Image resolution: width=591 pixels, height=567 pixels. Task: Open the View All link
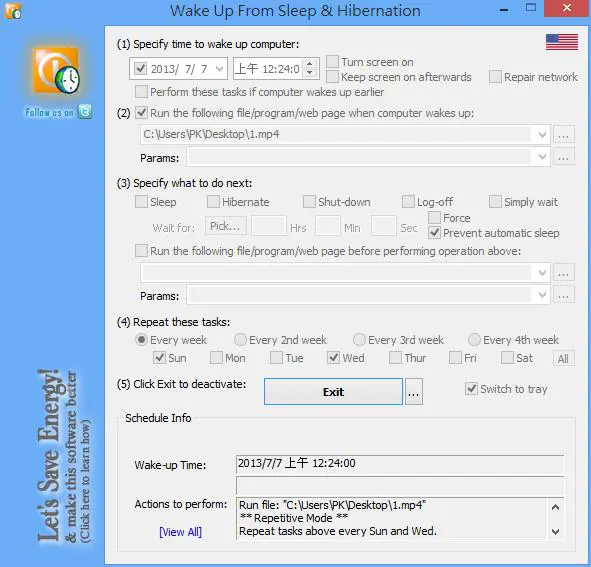pos(180,532)
